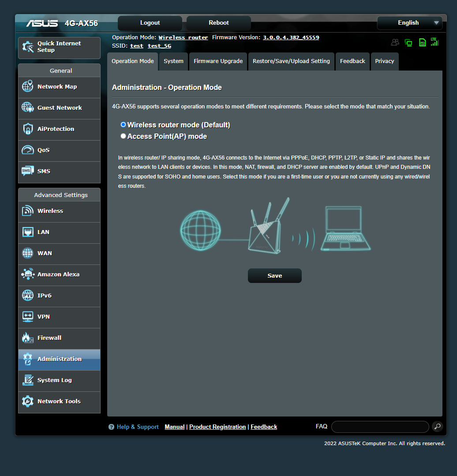Click the Firewall flame icon
Screen dimensions: 457x476
tap(28, 338)
